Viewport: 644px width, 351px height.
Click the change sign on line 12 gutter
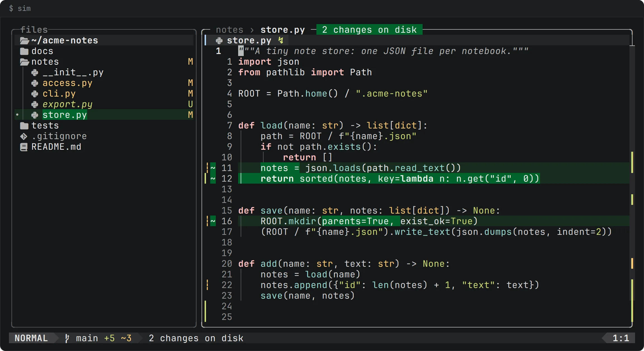click(213, 179)
